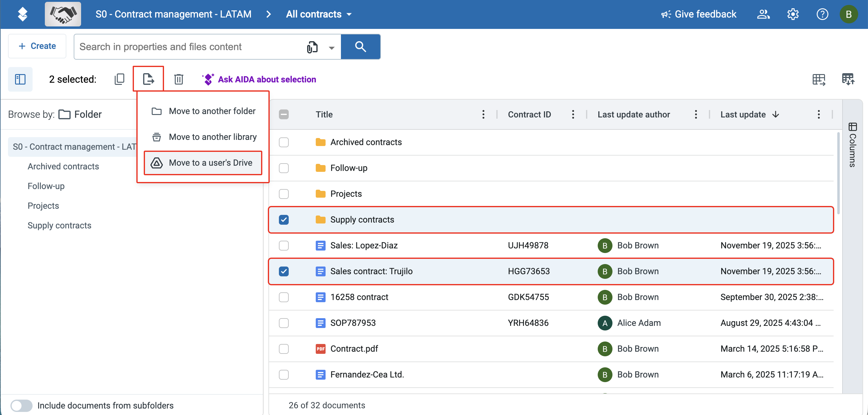
Task: Click the SOP787953 document icon
Action: click(x=320, y=323)
